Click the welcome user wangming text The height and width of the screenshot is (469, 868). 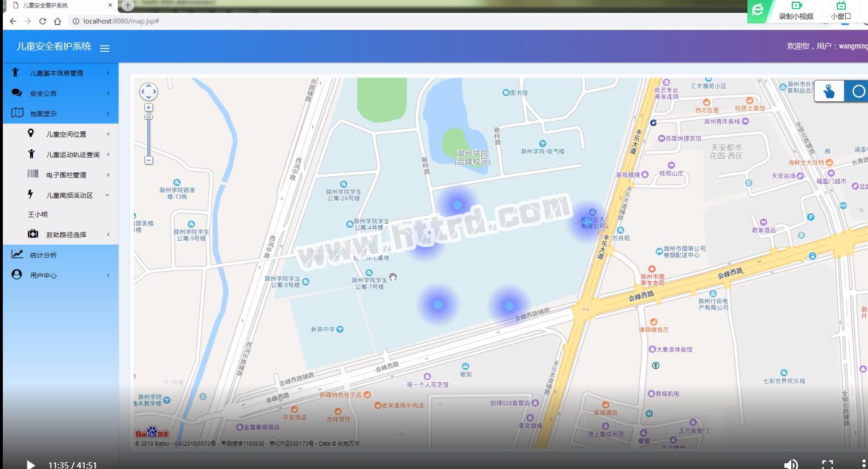point(827,46)
